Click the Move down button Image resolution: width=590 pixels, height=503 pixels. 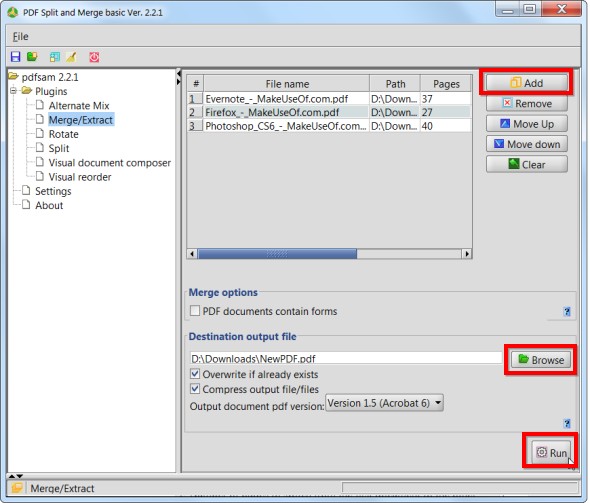[526, 144]
